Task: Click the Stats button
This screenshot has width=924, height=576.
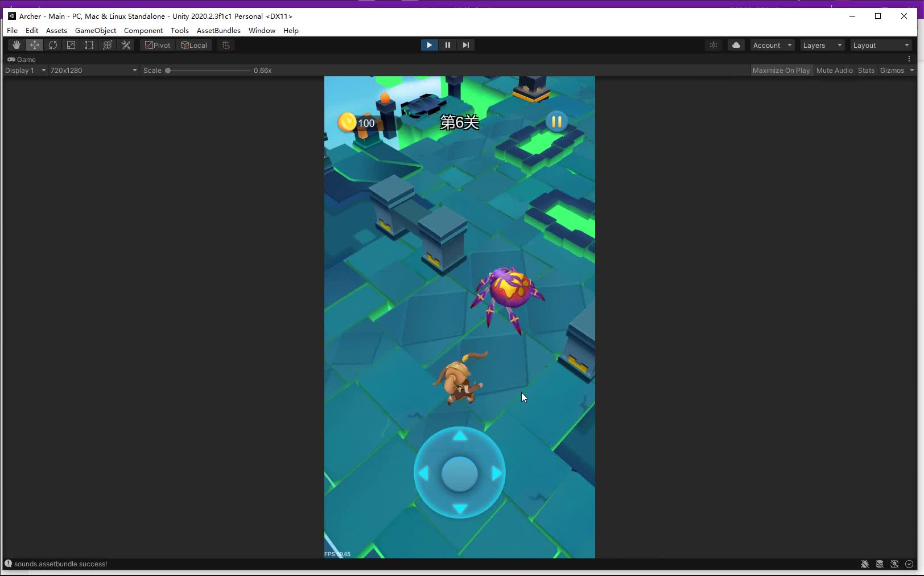Action: [865, 70]
